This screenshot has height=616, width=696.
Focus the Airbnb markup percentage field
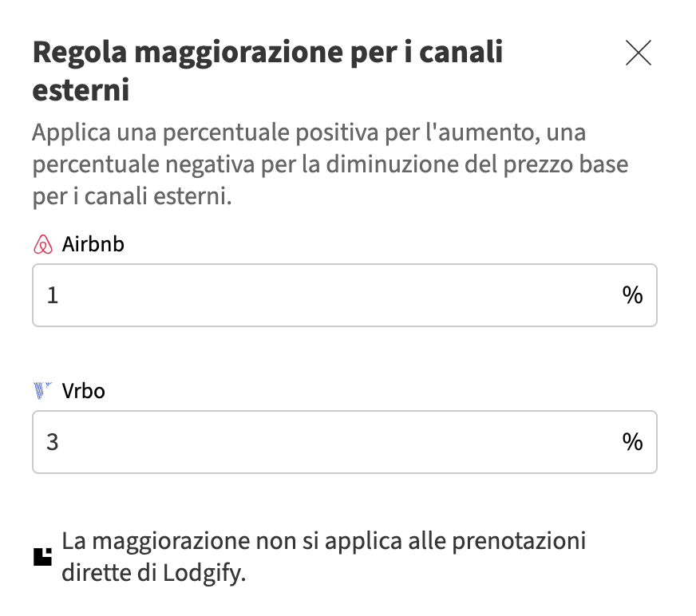(x=319, y=295)
